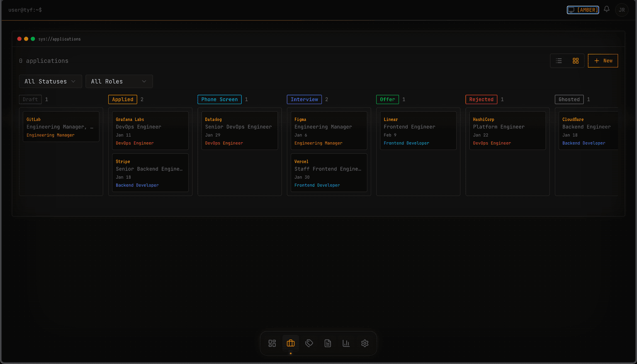
Task: Open the All Roles filter dropdown
Action: click(x=119, y=81)
